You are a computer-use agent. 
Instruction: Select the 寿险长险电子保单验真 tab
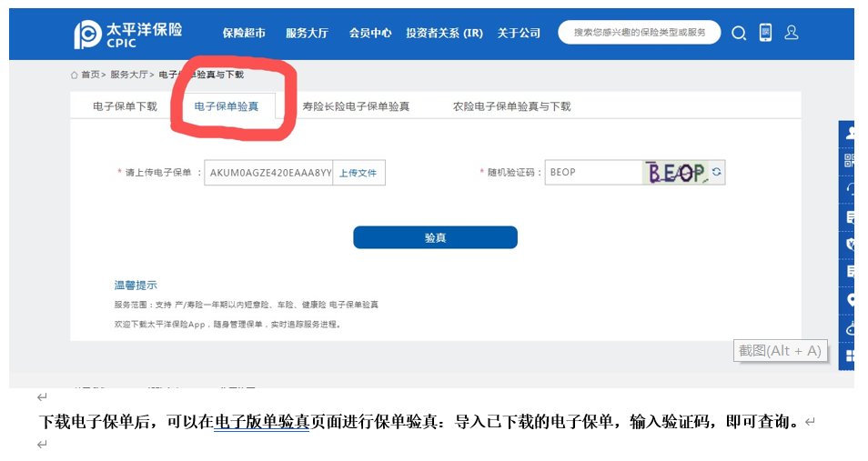[356, 106]
